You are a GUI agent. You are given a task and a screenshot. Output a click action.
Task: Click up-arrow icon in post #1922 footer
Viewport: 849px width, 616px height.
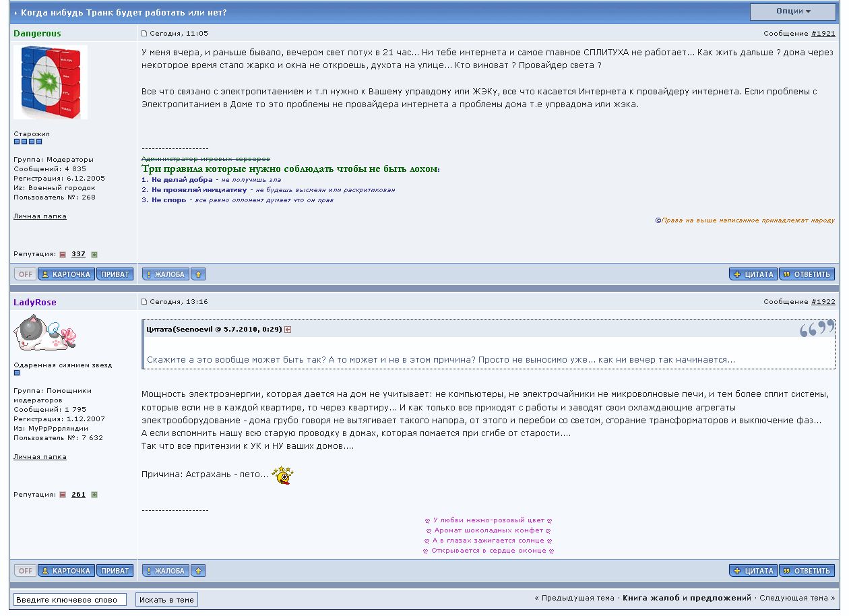(x=198, y=571)
